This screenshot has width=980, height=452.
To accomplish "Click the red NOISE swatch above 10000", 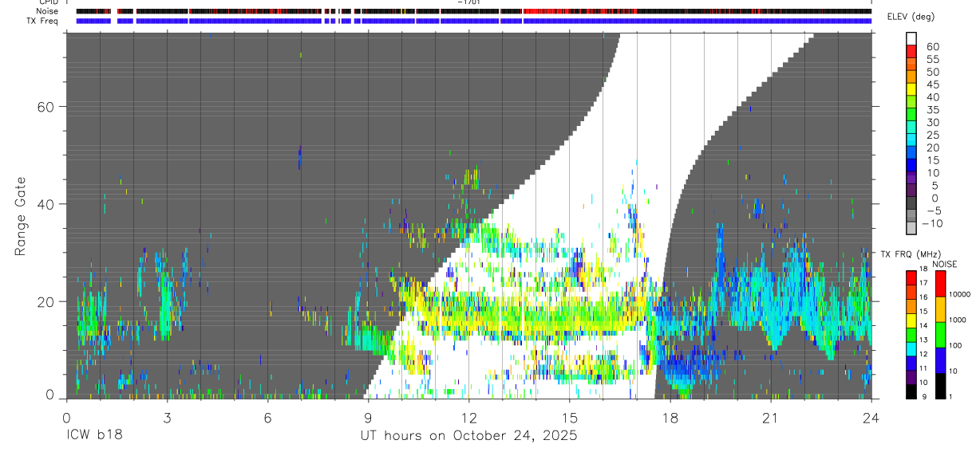I will click(940, 283).
